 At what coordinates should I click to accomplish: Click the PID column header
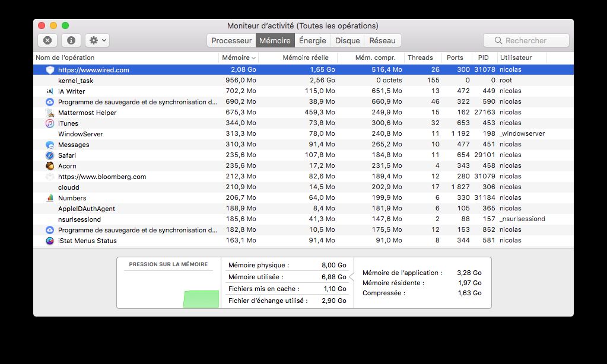click(x=483, y=58)
